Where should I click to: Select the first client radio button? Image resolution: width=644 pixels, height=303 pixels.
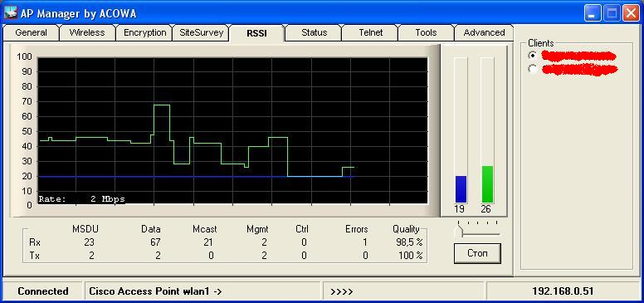pos(533,55)
